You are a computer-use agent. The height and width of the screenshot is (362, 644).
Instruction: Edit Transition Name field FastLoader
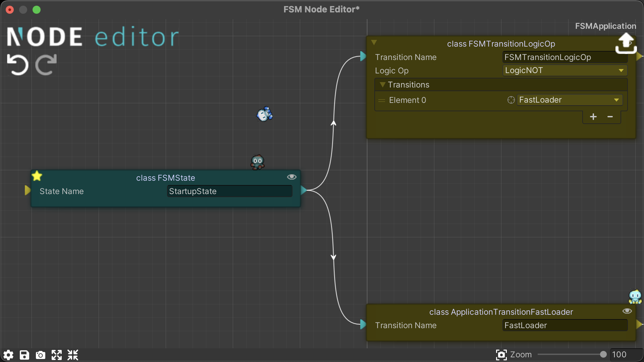565,325
